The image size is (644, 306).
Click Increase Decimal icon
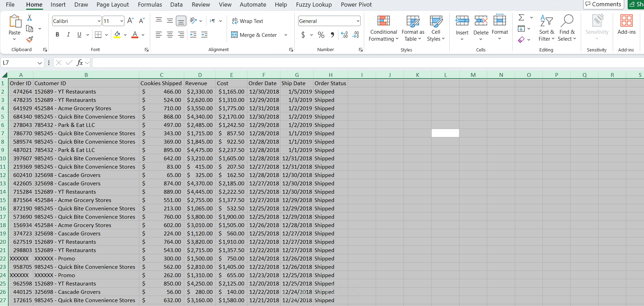click(344, 35)
